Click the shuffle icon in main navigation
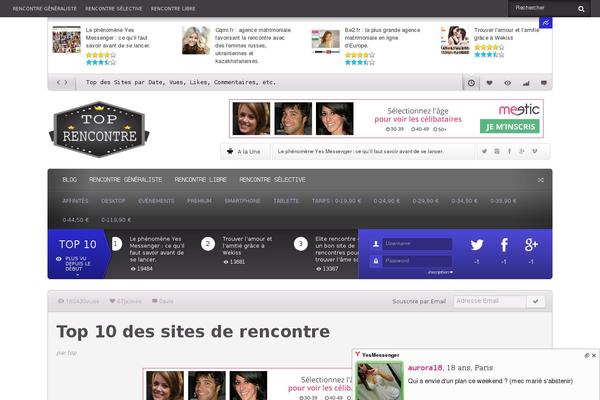The height and width of the screenshot is (400, 600). pyautogui.click(x=540, y=180)
